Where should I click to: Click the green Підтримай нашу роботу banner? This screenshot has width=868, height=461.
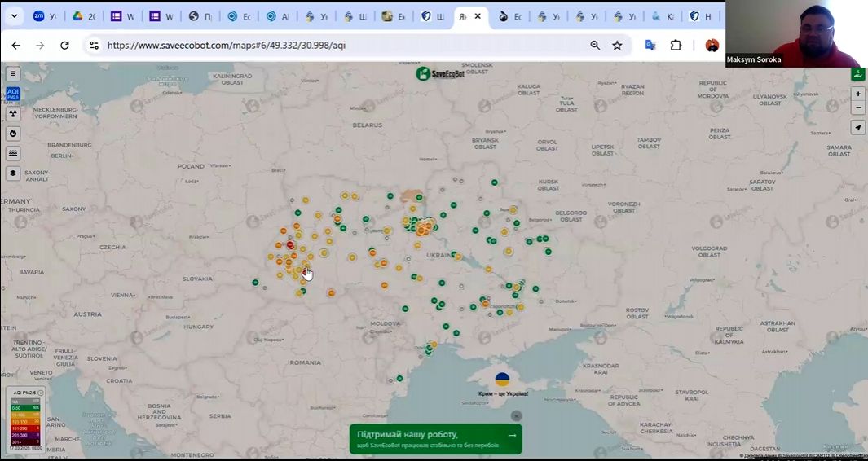[435, 438]
